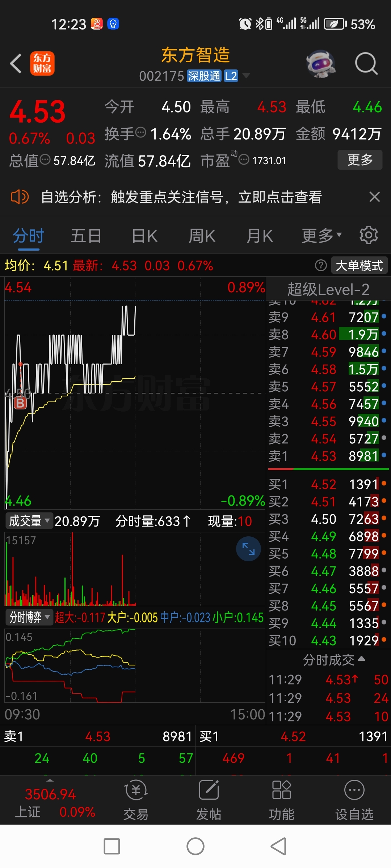Image resolution: width=391 pixels, height=868 pixels.
Task: Select 卖5 4.57 order row
Action: pyautogui.click(x=328, y=387)
